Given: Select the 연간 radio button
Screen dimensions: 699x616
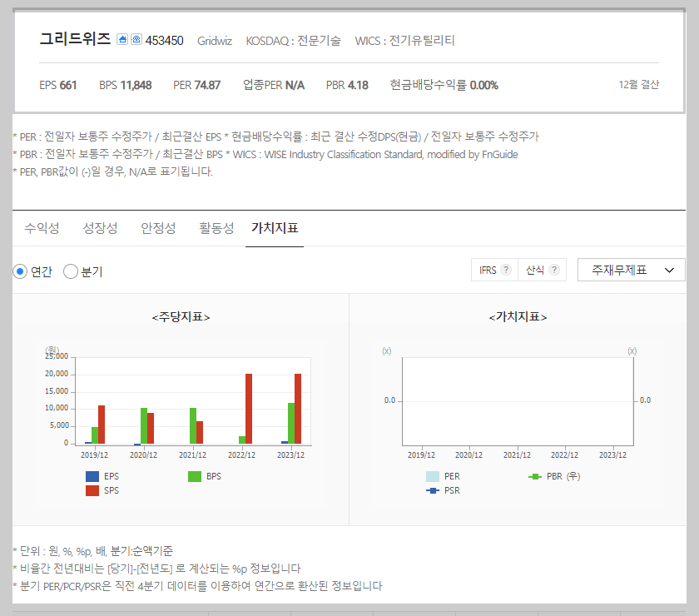Looking at the screenshot, I should 20,271.
